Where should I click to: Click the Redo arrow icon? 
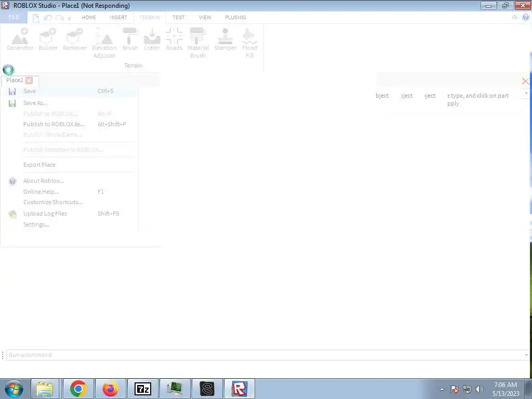pos(59,18)
